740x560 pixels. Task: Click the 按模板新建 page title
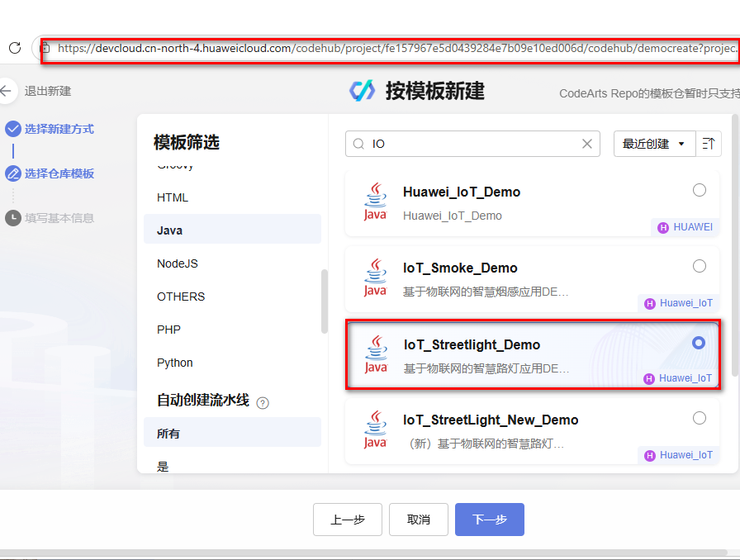(434, 91)
